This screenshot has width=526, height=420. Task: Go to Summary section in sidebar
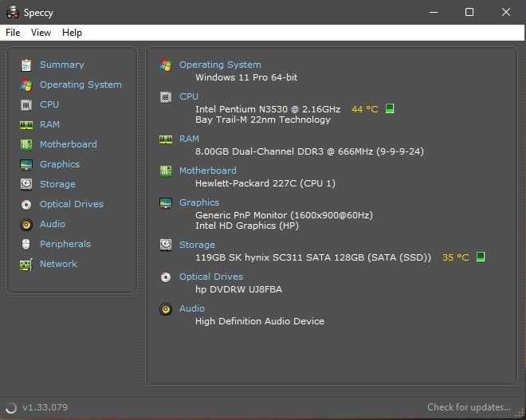click(x=61, y=65)
